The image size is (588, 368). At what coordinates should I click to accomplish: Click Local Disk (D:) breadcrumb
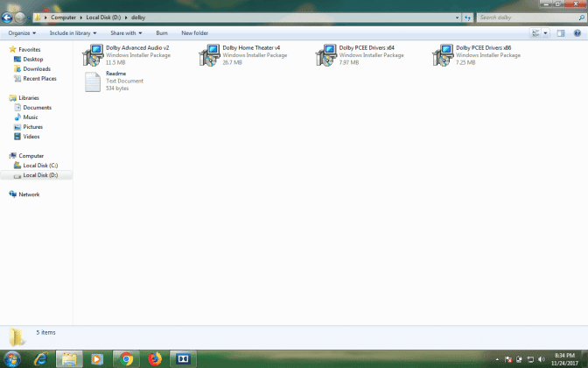pos(103,18)
